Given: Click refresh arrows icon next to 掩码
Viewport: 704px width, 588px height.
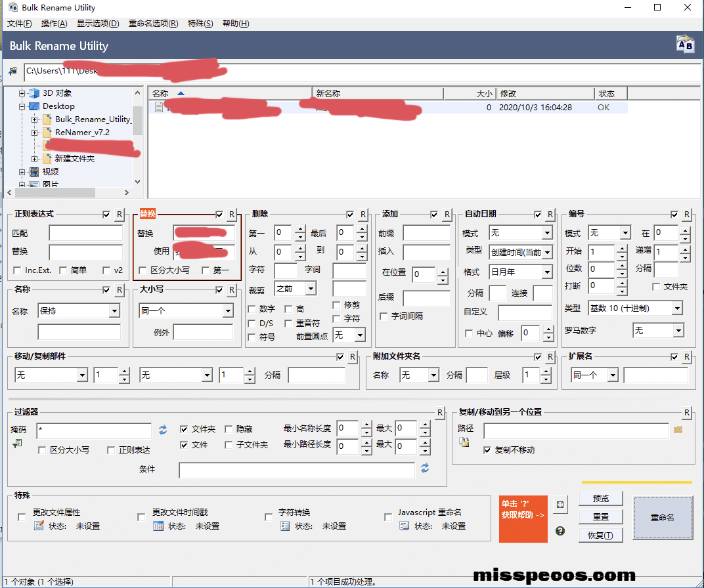Looking at the screenshot, I should point(163,430).
